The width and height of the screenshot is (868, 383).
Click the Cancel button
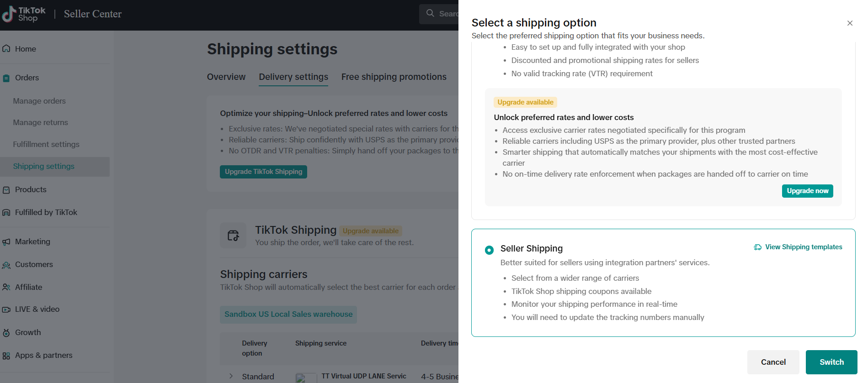click(x=773, y=362)
